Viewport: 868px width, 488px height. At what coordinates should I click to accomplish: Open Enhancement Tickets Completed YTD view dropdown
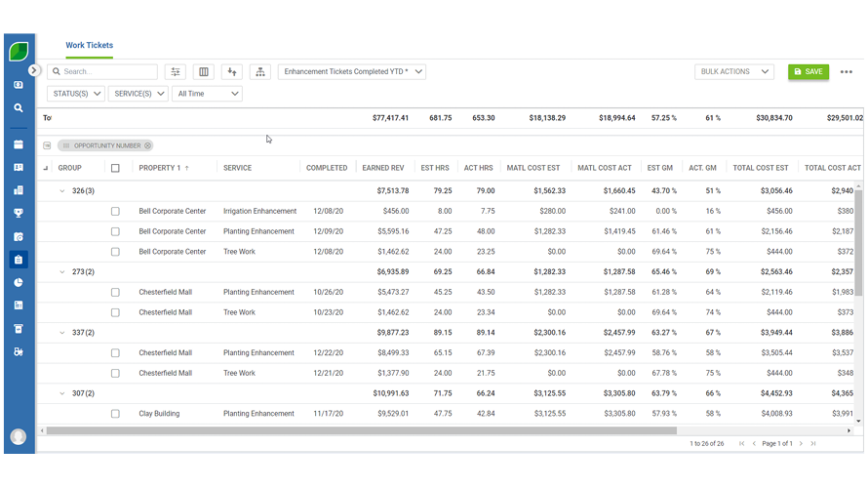[x=352, y=71]
